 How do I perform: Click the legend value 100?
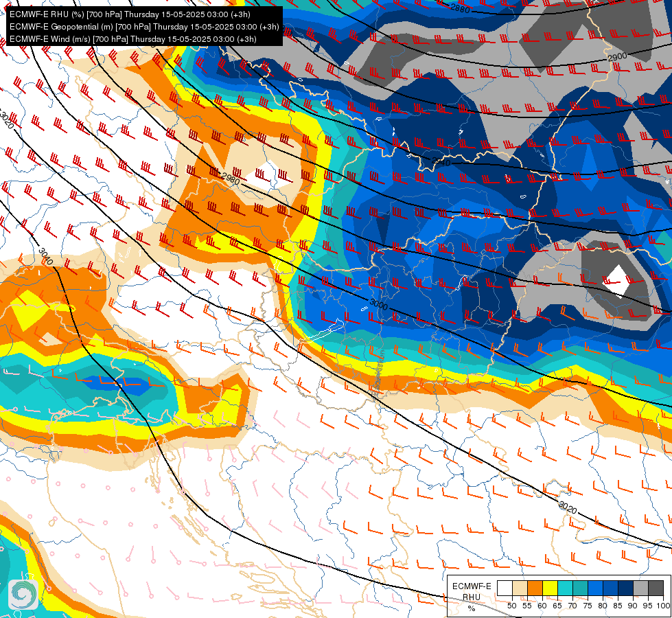point(663,606)
